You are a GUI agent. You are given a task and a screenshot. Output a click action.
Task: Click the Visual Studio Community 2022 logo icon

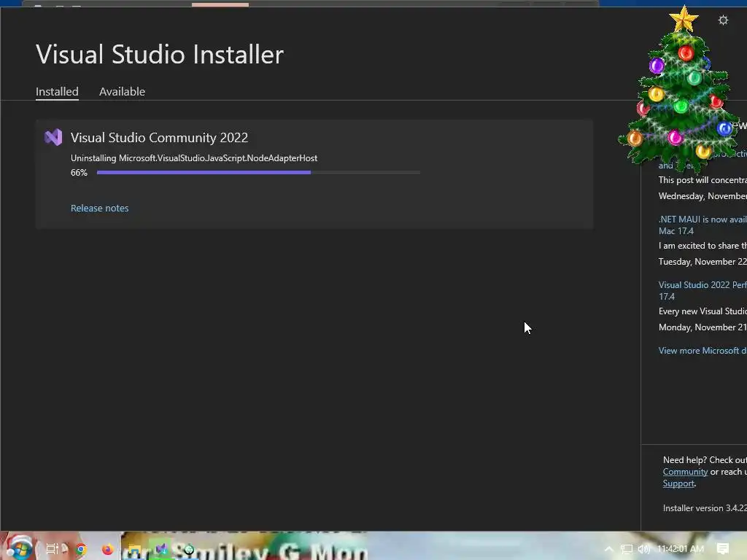(53, 137)
